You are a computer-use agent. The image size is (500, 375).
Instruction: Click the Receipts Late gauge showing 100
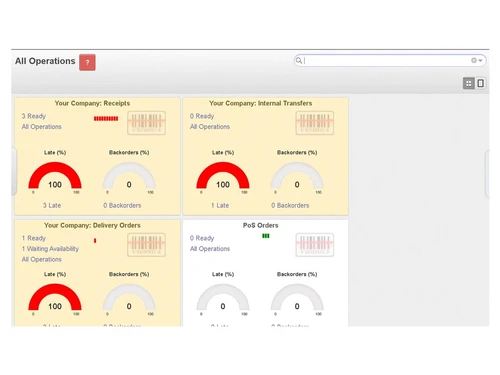(55, 177)
